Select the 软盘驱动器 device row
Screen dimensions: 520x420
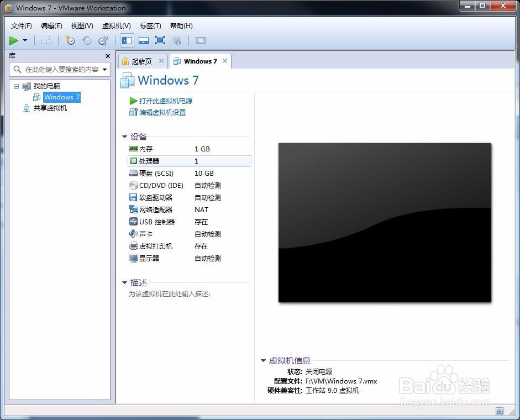(x=190, y=198)
